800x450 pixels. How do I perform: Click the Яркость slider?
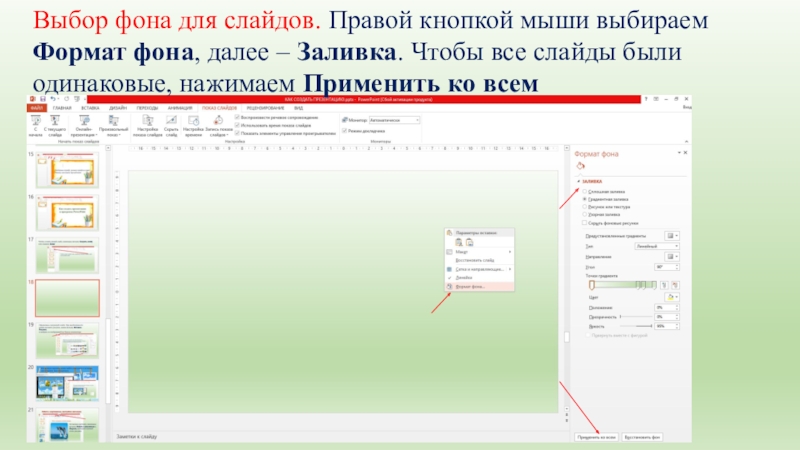pyautogui.click(x=636, y=326)
